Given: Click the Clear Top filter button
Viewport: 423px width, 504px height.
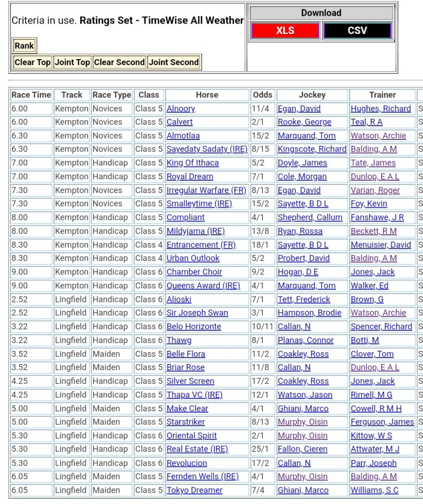Looking at the screenshot, I should tap(33, 62).
